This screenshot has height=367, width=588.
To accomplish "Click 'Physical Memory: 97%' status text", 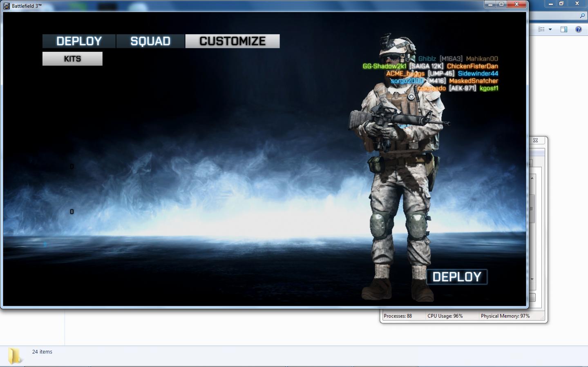I will (505, 316).
